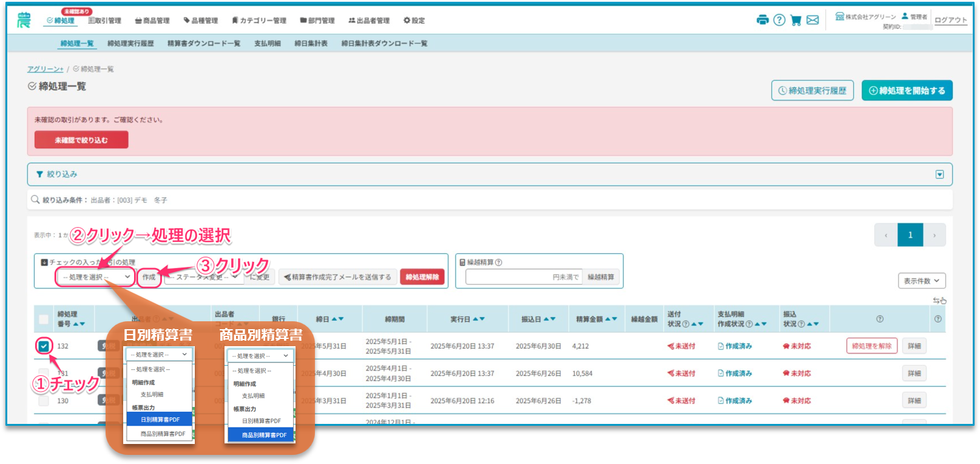Click the help icon in the last column header

tap(938, 319)
